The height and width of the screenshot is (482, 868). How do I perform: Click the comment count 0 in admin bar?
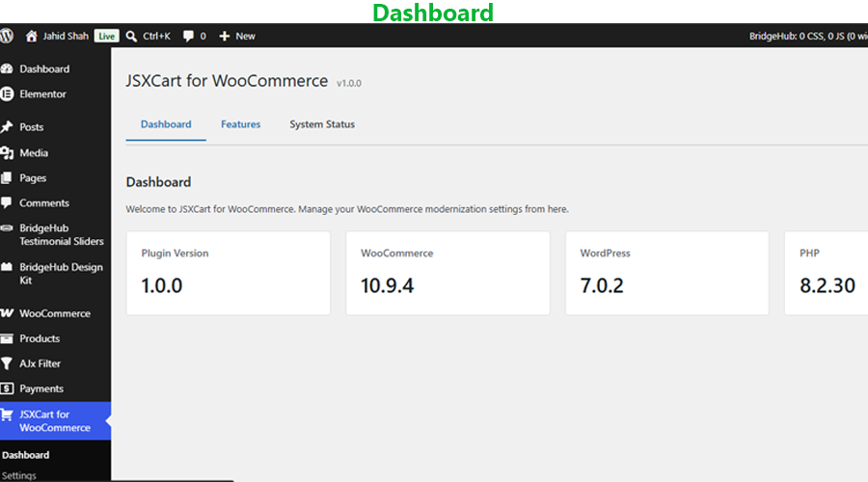pos(203,36)
